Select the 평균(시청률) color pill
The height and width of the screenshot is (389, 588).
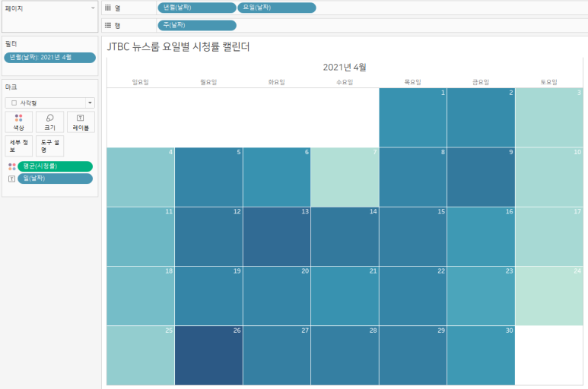(x=55, y=166)
